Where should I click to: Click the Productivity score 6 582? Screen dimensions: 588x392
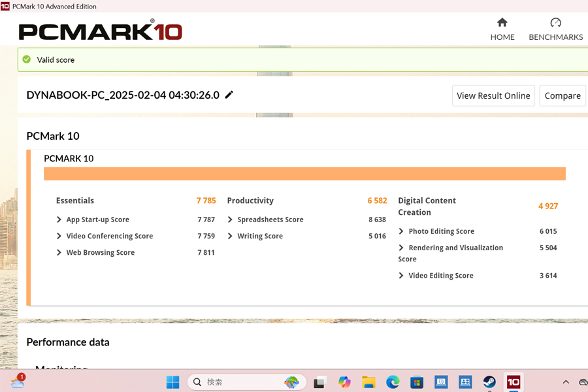[377, 201]
